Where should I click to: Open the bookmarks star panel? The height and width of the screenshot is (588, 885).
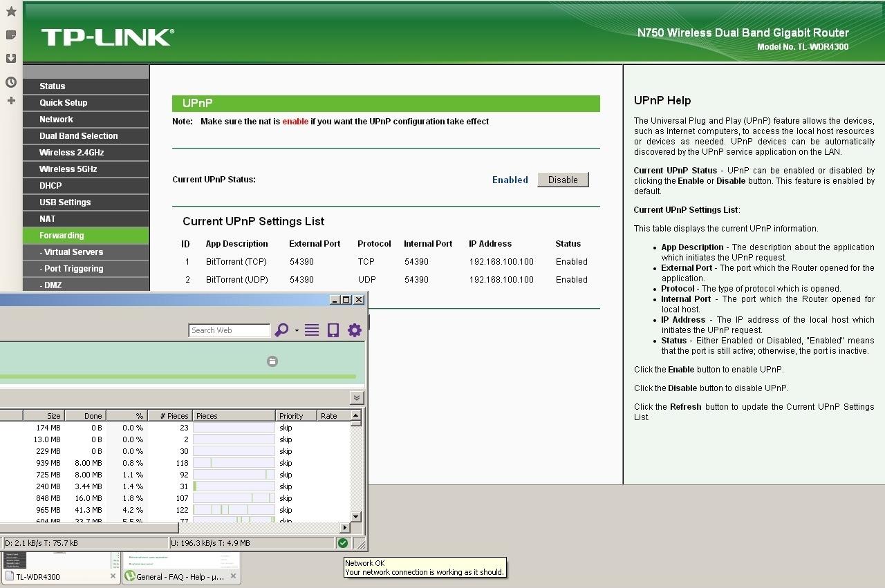pyautogui.click(x=11, y=12)
